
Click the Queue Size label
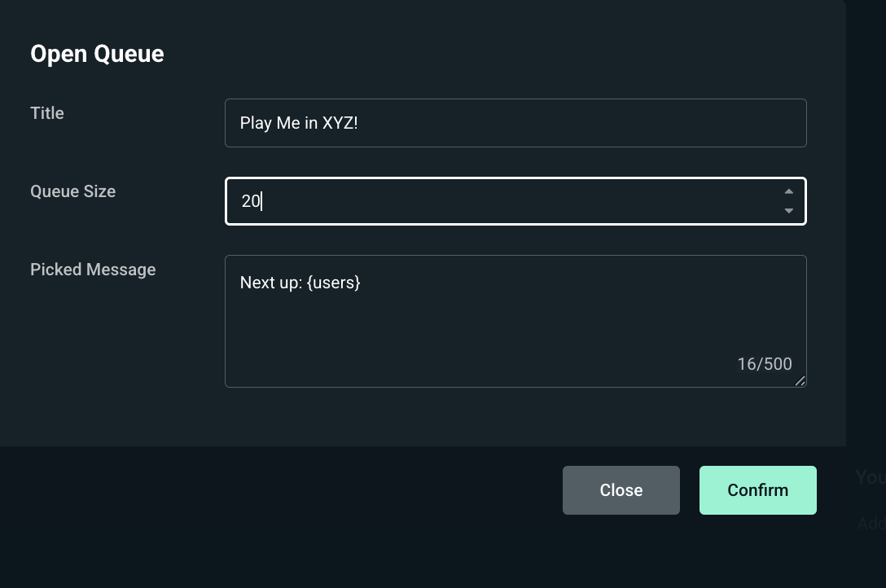72,191
